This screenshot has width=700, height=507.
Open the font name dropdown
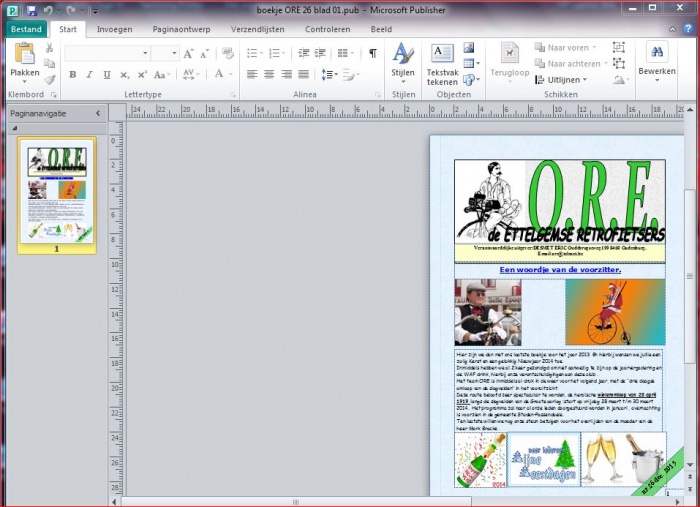(145, 54)
